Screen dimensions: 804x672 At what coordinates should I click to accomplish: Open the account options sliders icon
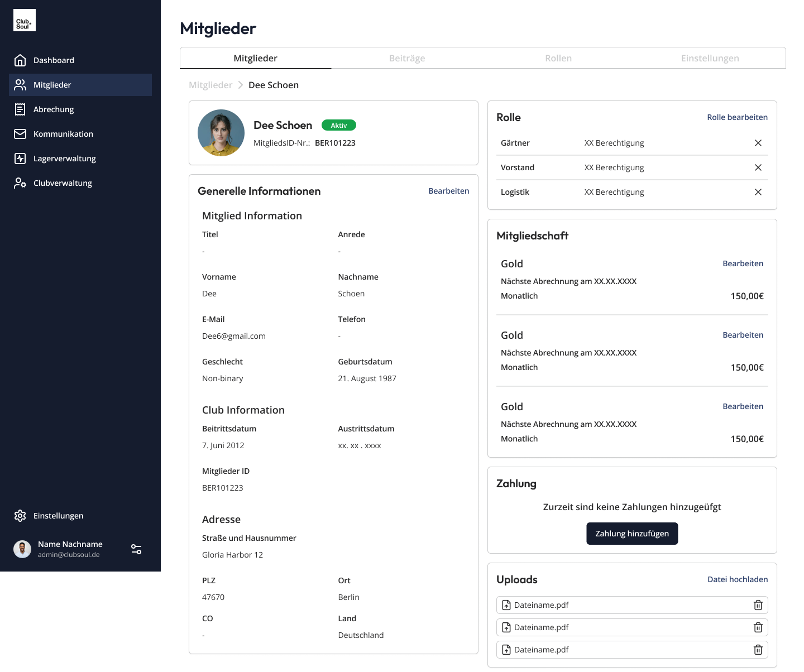tap(136, 549)
